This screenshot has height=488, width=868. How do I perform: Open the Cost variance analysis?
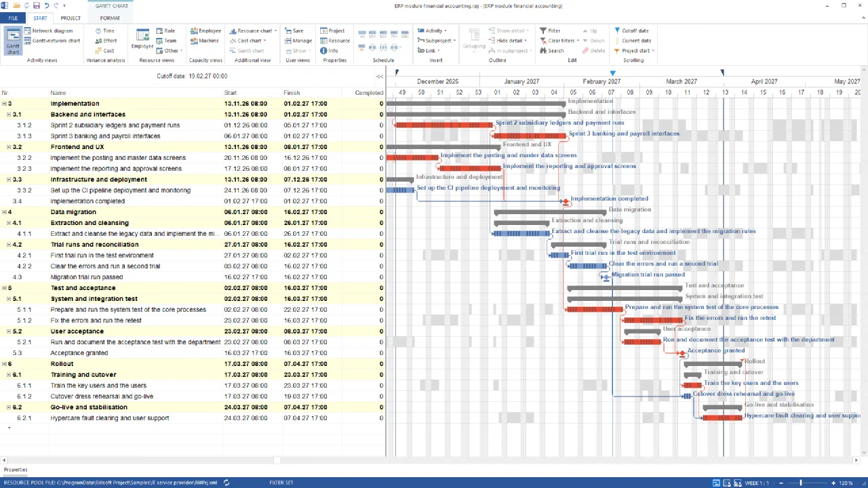coord(104,51)
